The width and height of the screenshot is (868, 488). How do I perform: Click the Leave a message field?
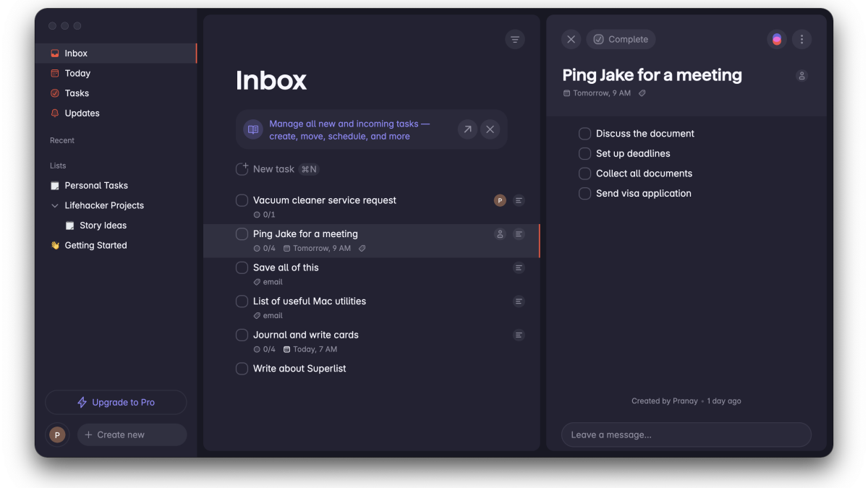[686, 435]
